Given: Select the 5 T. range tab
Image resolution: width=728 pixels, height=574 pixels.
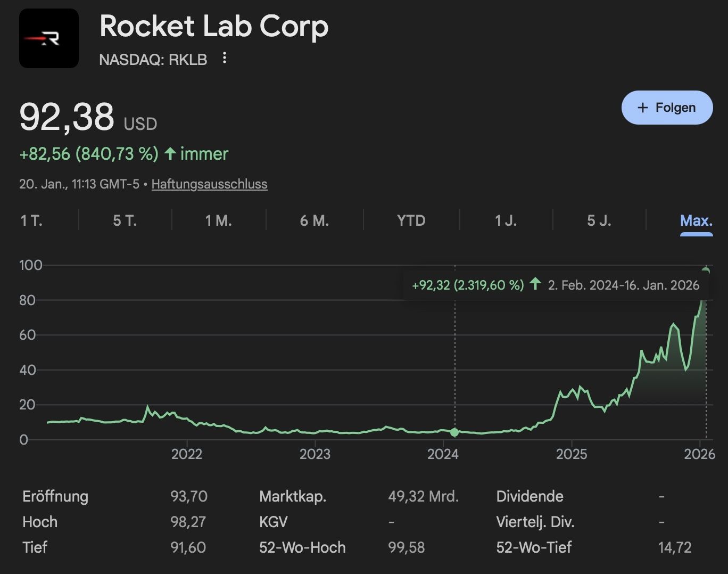Looking at the screenshot, I should coord(125,220).
